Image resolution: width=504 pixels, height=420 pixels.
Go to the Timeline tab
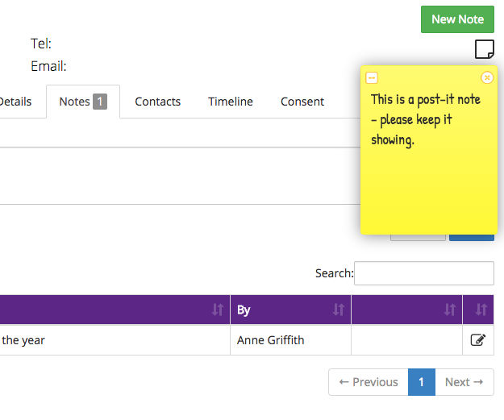pos(231,102)
